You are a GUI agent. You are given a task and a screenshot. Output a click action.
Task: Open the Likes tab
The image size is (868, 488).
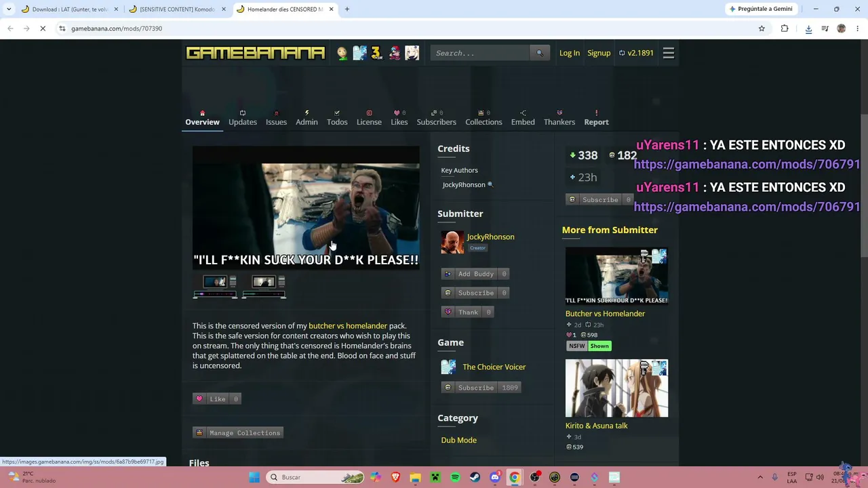(x=399, y=118)
